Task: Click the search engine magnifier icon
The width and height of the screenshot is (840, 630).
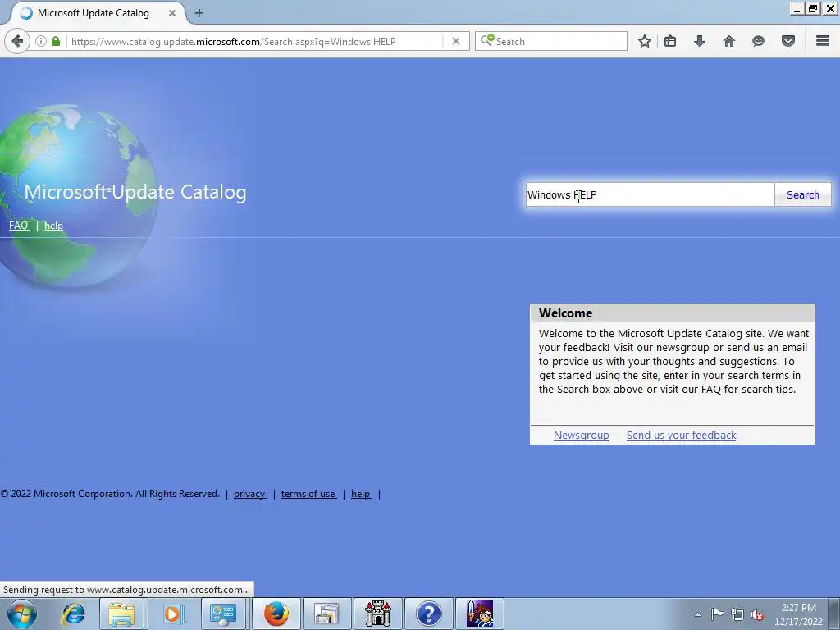Action: [487, 41]
